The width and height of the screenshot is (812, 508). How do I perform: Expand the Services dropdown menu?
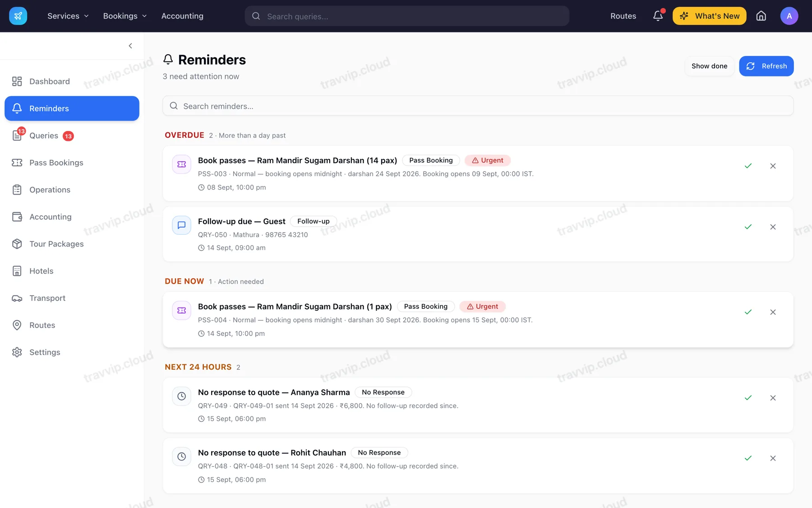(x=68, y=16)
